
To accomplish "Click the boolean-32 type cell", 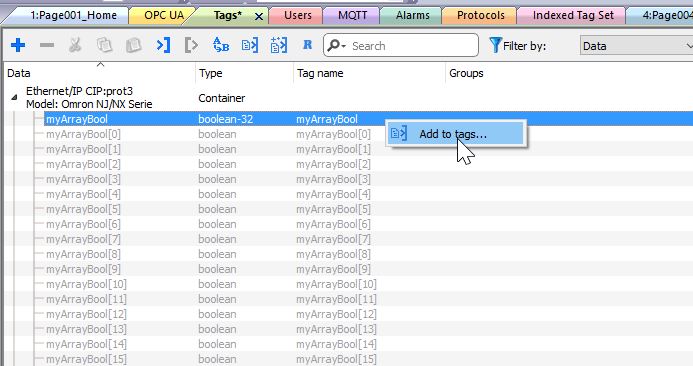I will 225,119.
